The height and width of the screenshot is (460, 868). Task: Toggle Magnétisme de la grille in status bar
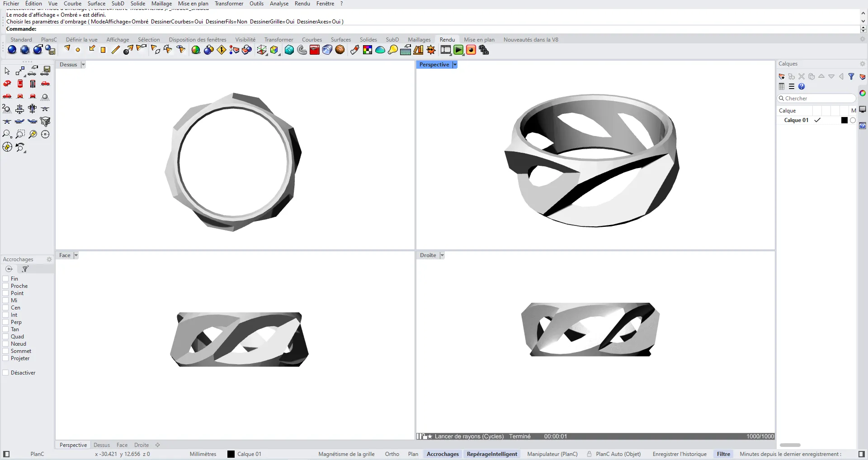[x=346, y=454]
